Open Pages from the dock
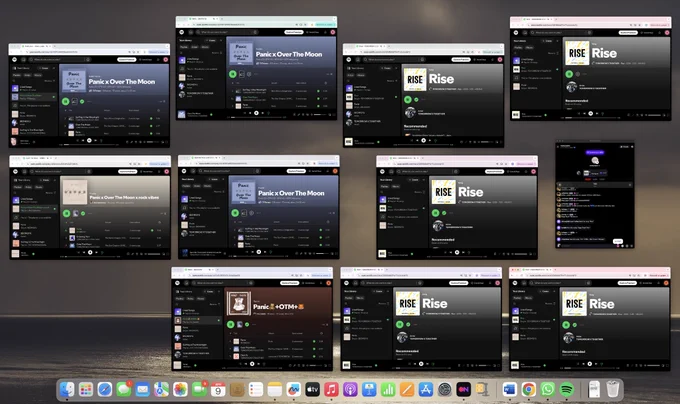680x404 pixels. coord(407,389)
